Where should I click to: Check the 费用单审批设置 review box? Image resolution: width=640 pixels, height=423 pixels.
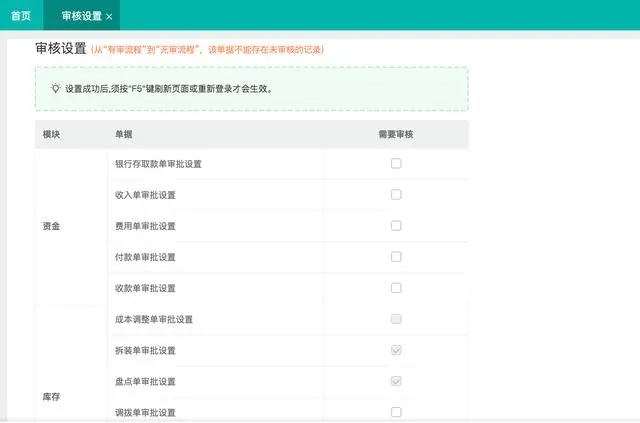pos(396,225)
